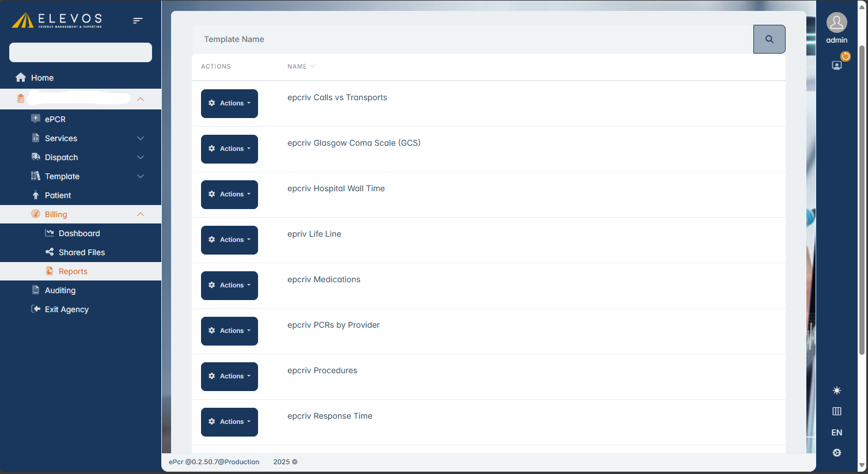Click the magnifying glass search button
868x474 pixels.
pos(769,39)
